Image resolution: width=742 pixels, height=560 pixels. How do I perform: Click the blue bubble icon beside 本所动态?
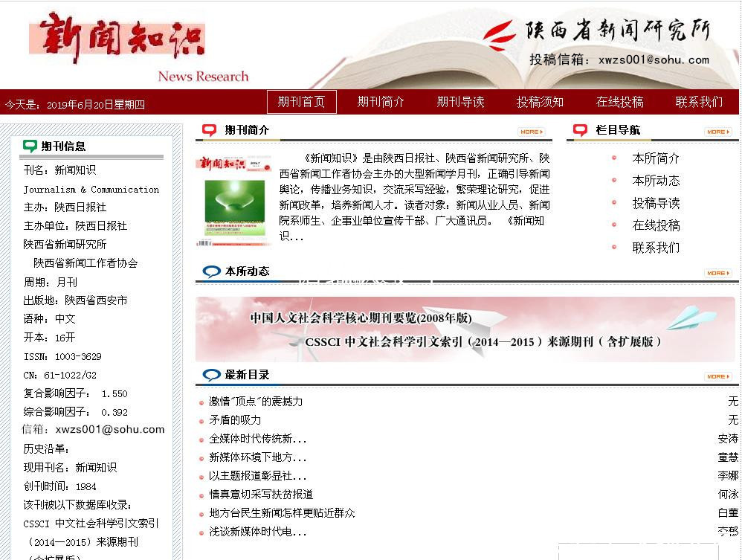pyautogui.click(x=211, y=271)
